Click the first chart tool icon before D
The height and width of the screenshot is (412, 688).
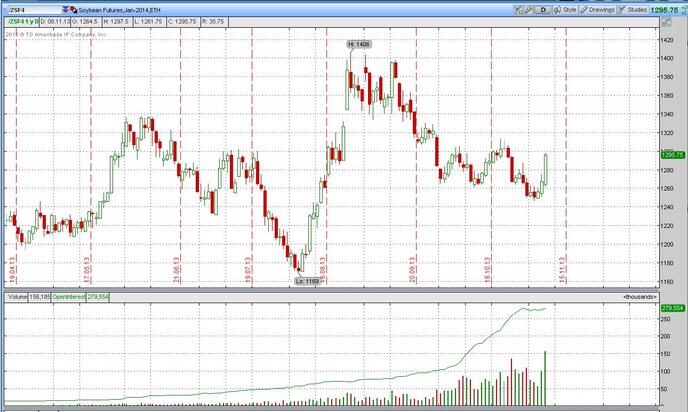pyautogui.click(x=518, y=10)
